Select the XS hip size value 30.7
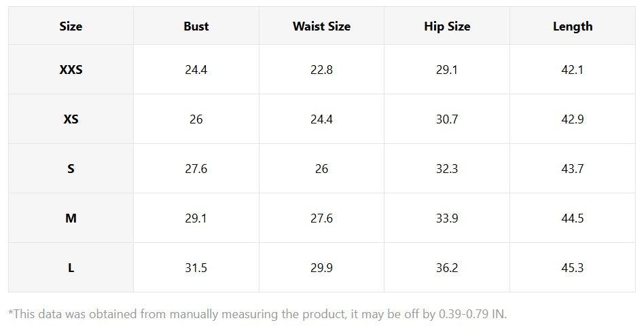 coord(447,119)
